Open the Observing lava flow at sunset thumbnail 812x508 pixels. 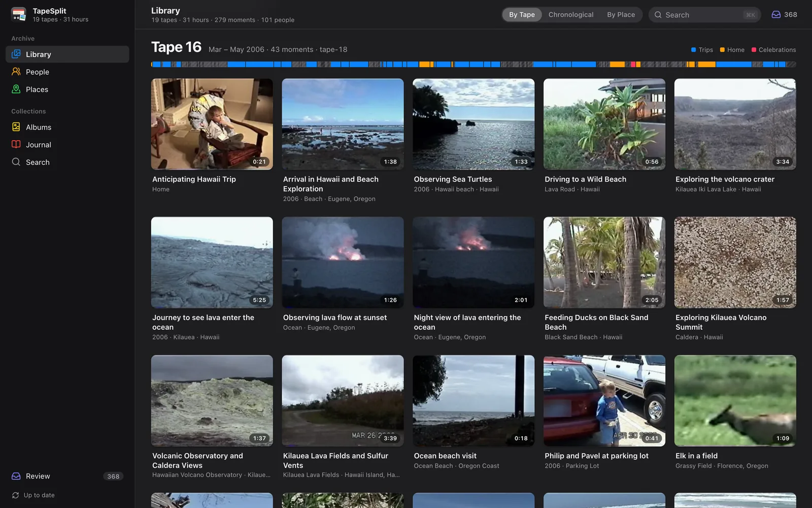pos(343,262)
